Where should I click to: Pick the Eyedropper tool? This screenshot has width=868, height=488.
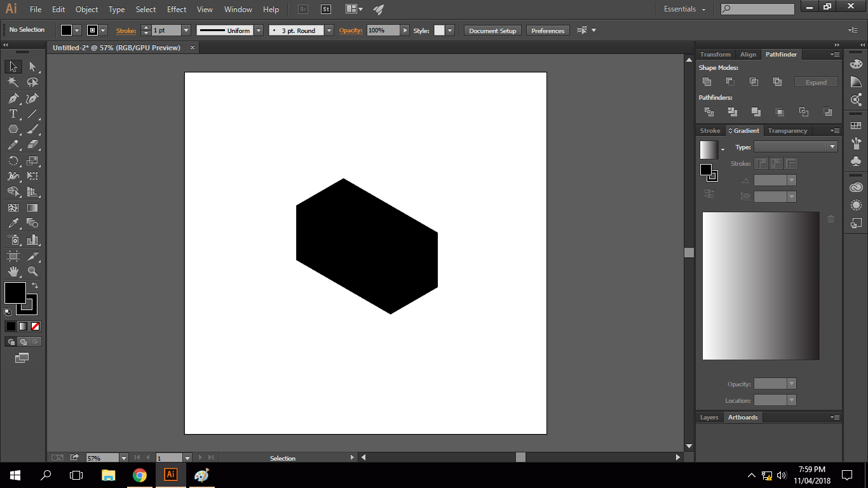[x=13, y=223]
